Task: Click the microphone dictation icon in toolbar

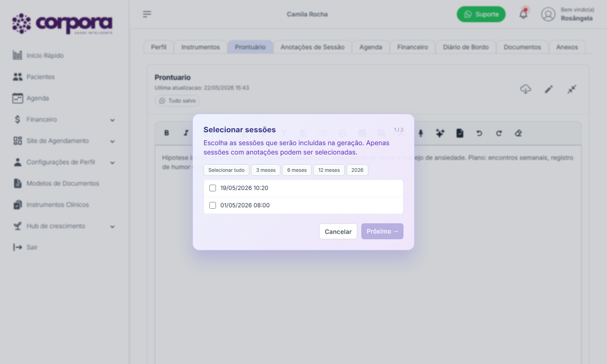Action: point(420,133)
